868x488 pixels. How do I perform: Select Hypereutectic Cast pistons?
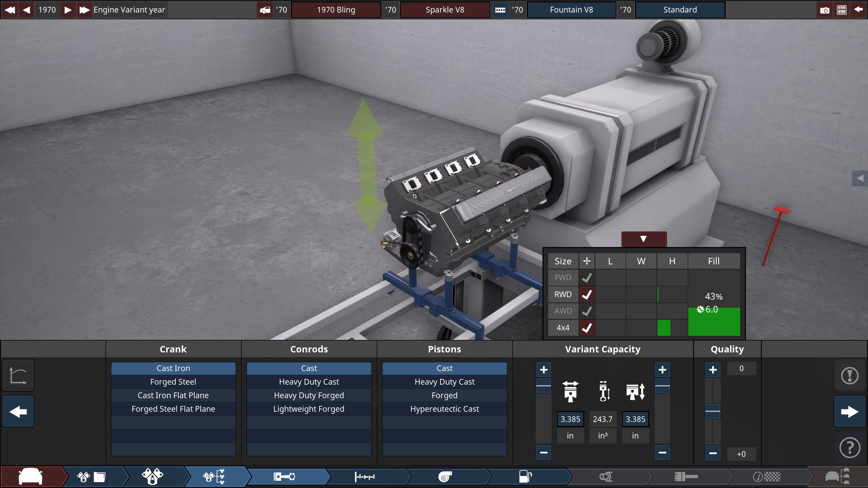pyautogui.click(x=445, y=409)
